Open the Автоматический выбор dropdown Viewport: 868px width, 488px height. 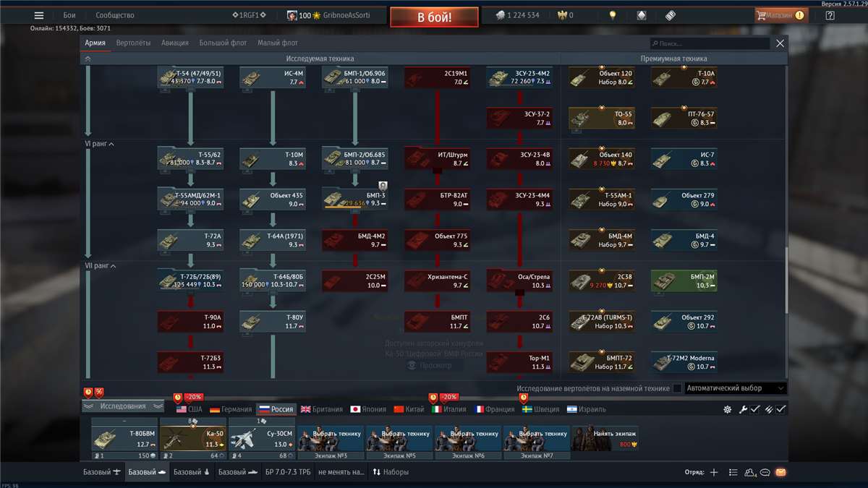coord(735,388)
